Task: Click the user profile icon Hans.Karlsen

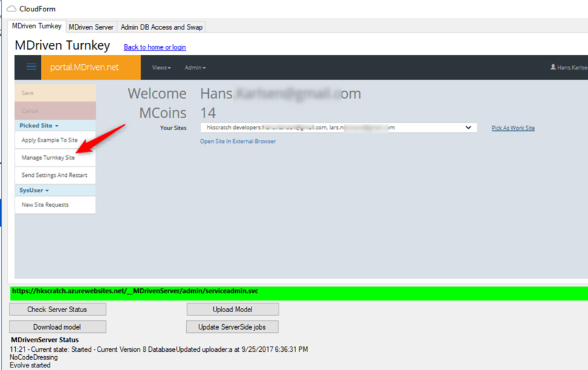Action: 553,67
